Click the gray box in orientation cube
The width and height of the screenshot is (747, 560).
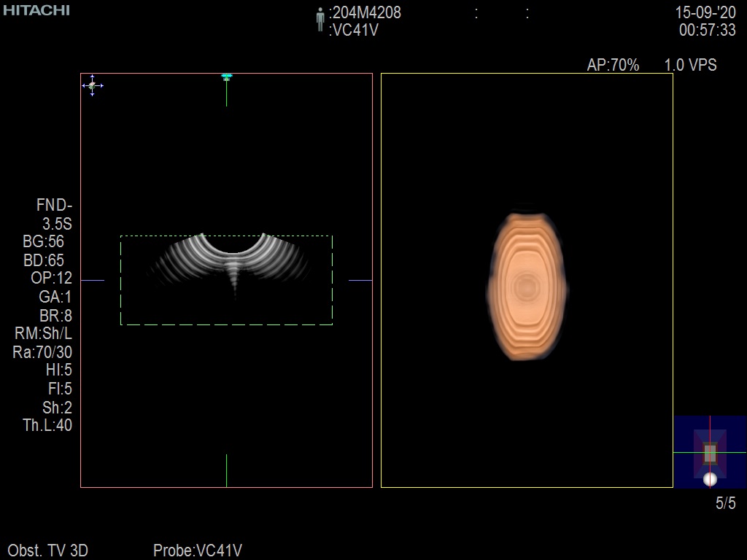coord(710,454)
